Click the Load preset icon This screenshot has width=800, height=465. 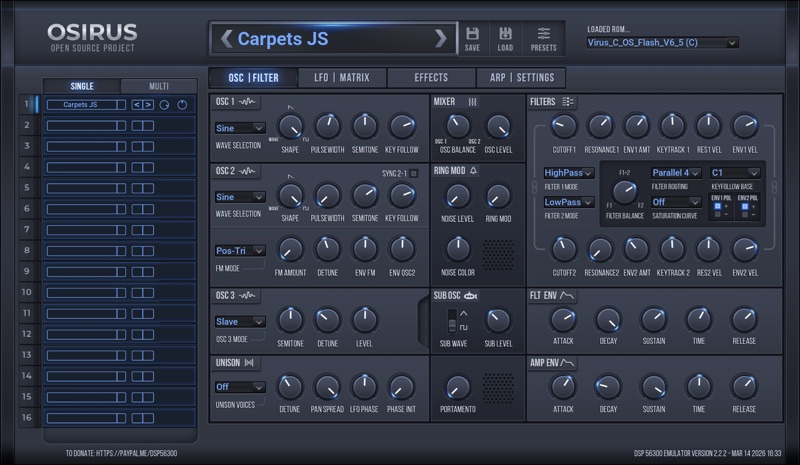(505, 34)
